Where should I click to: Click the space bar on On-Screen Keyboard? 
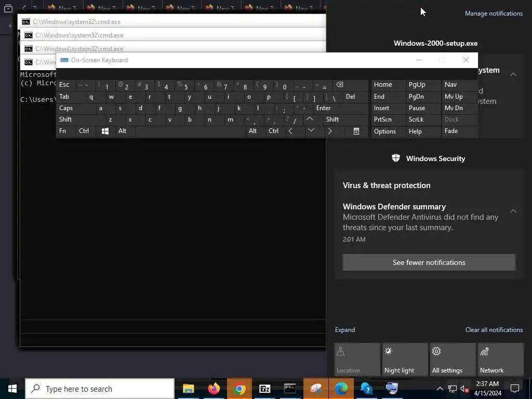[190, 131]
